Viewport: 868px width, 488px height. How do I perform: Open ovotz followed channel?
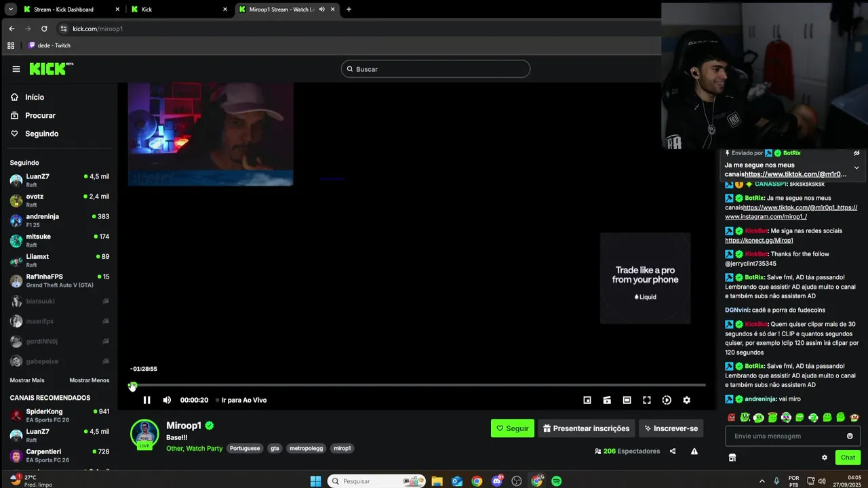59,201
